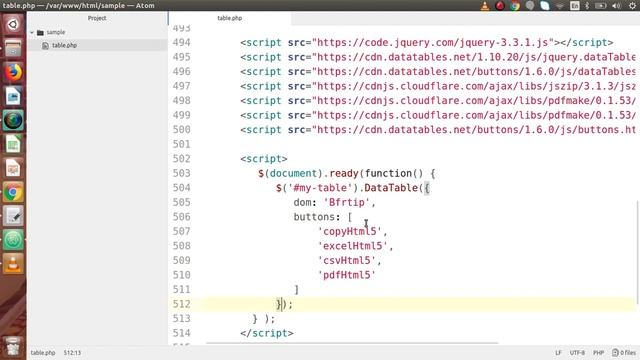Change LF line ending in status bar
The height and width of the screenshot is (360, 640).
pyautogui.click(x=558, y=353)
